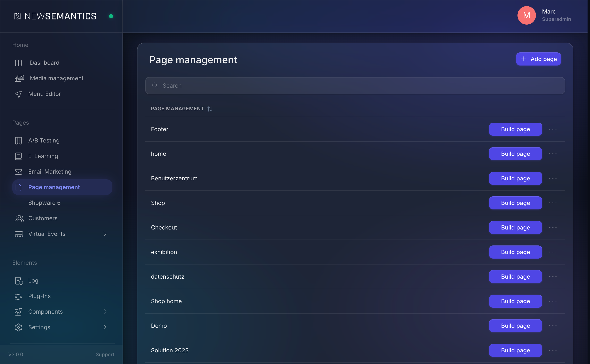Open more options for home row
Image resolution: width=590 pixels, height=364 pixels.
[x=553, y=154]
